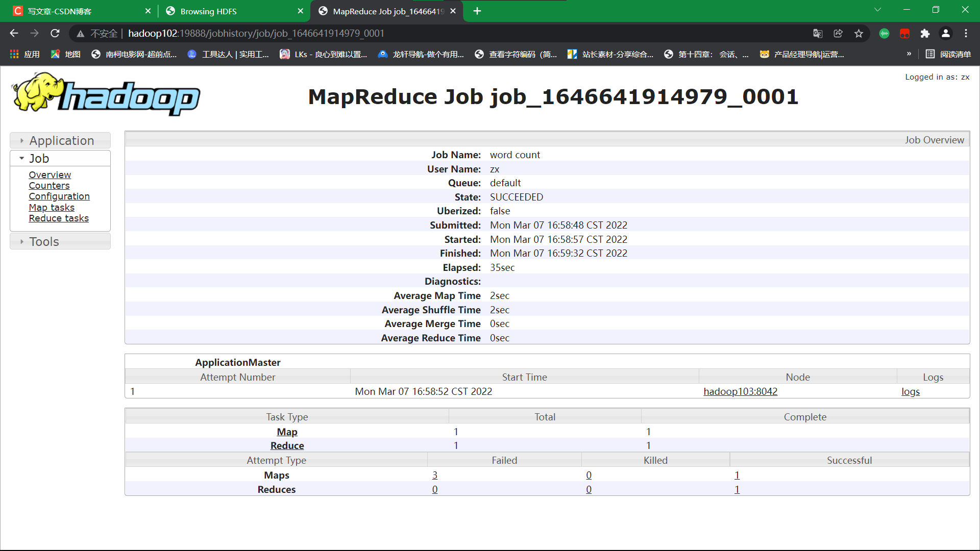
Task: Open the Chrome profile avatar
Action: pos(945,34)
